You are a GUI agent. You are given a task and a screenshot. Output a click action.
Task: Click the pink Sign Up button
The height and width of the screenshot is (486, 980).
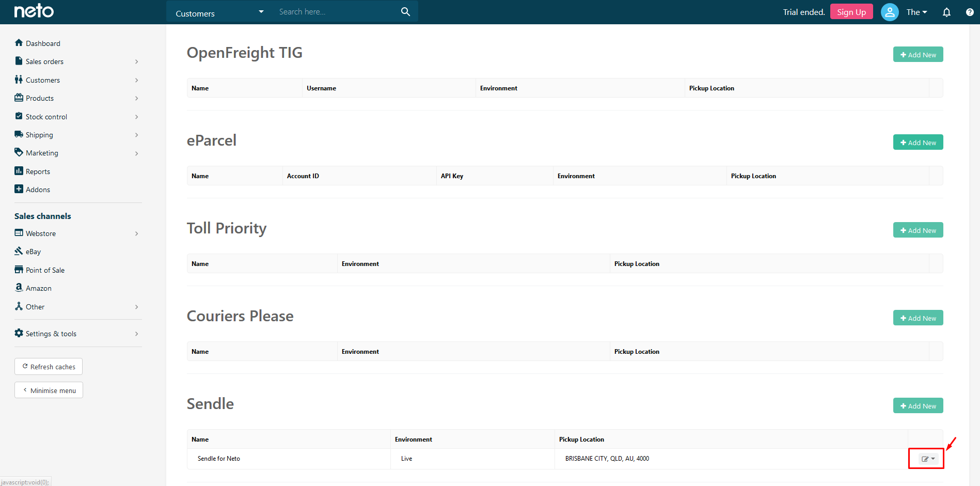(851, 12)
